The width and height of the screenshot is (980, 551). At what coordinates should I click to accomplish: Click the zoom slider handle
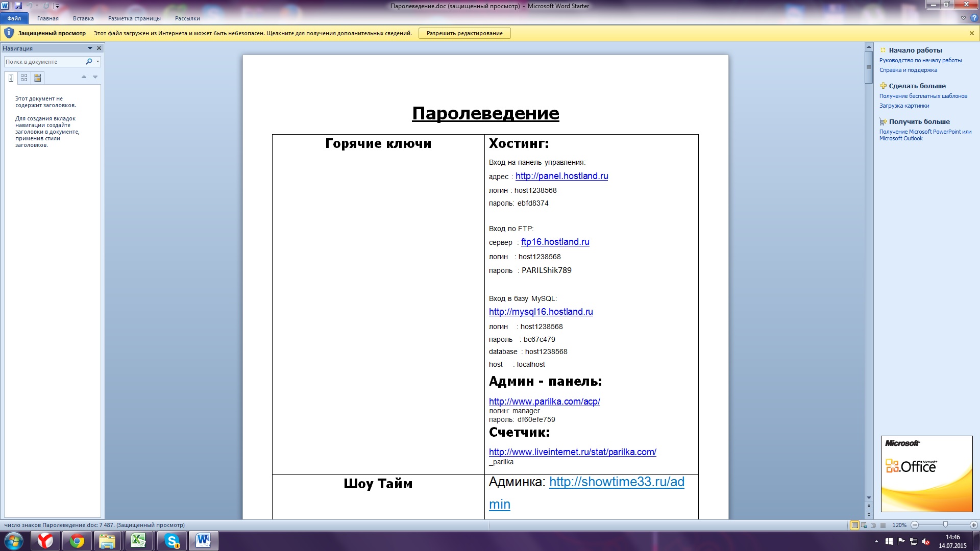(945, 525)
